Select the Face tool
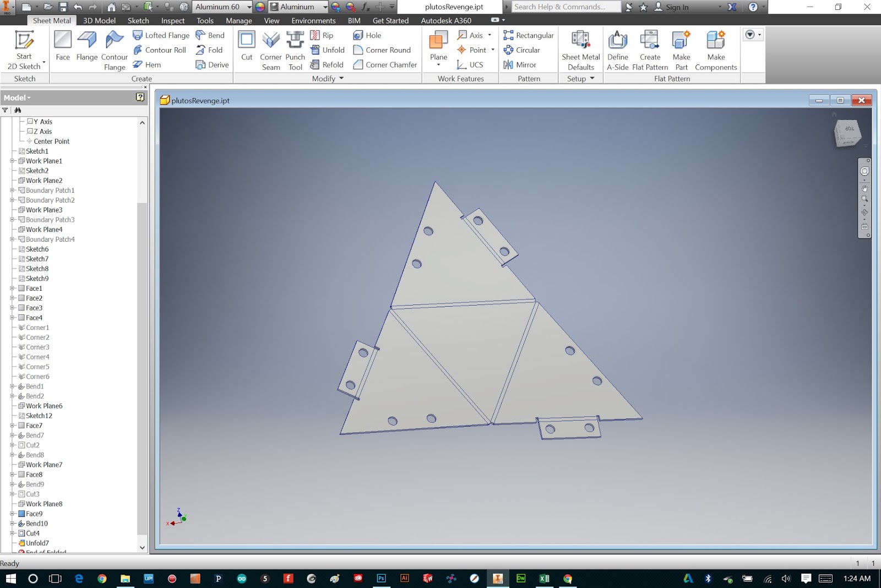Screen dimensions: 881x588 click(63, 46)
